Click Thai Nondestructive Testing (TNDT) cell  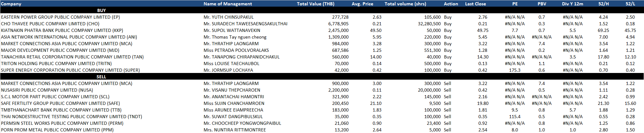point(72,117)
